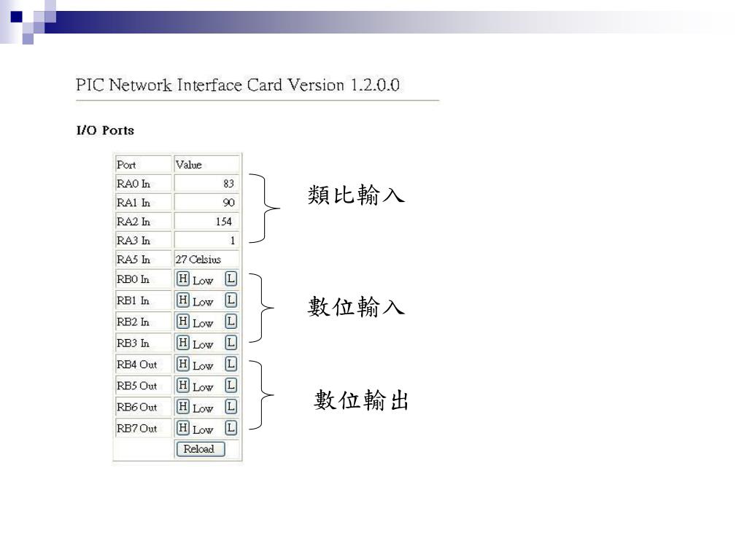Click the RA3 In port label

pyautogui.click(x=133, y=241)
